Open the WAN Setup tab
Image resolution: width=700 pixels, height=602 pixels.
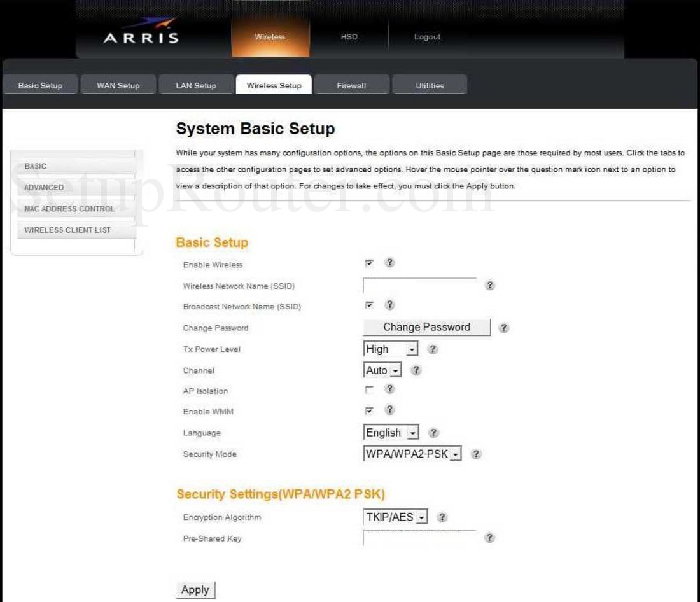[x=118, y=85]
